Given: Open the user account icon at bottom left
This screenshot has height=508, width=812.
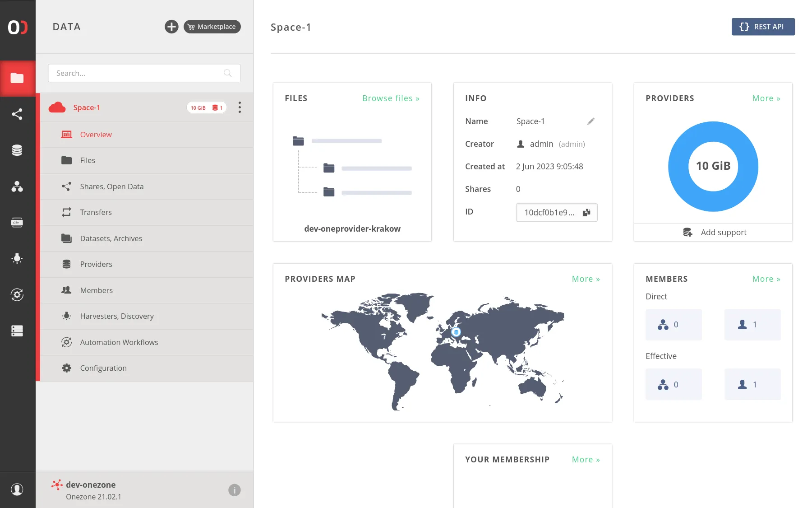Looking at the screenshot, I should point(17,489).
